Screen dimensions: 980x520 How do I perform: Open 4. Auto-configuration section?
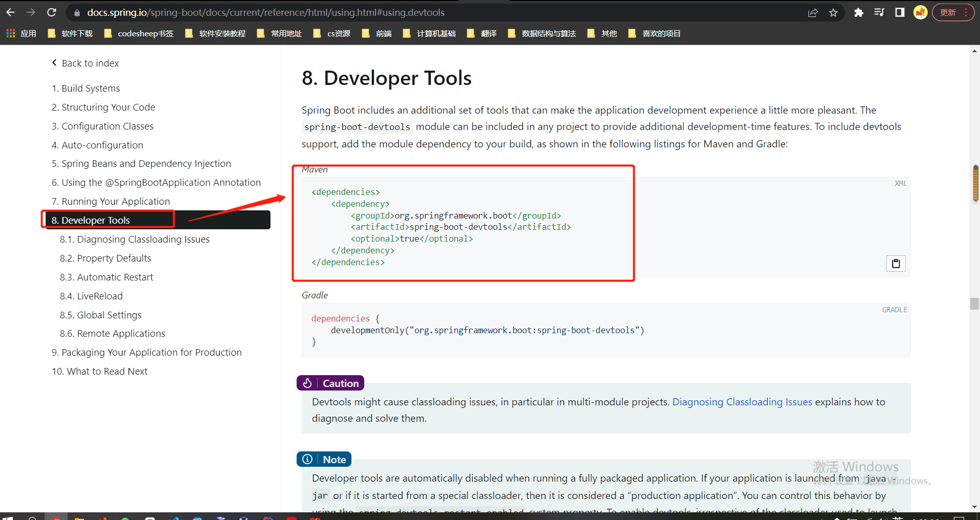97,145
